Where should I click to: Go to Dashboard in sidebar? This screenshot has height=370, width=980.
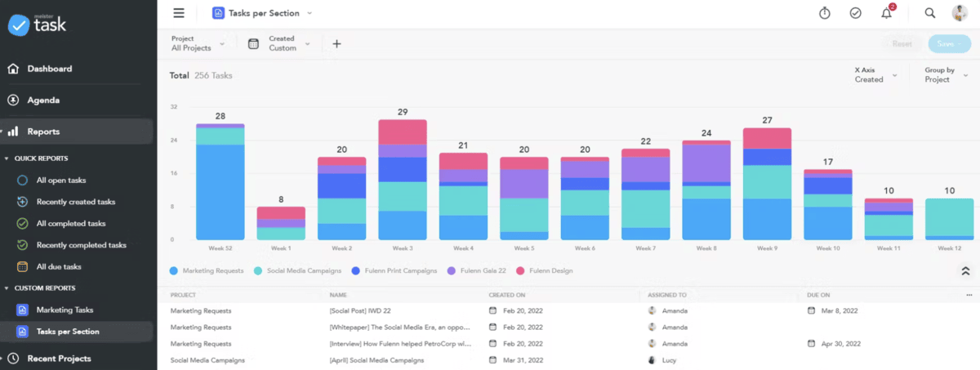pyautogui.click(x=49, y=69)
